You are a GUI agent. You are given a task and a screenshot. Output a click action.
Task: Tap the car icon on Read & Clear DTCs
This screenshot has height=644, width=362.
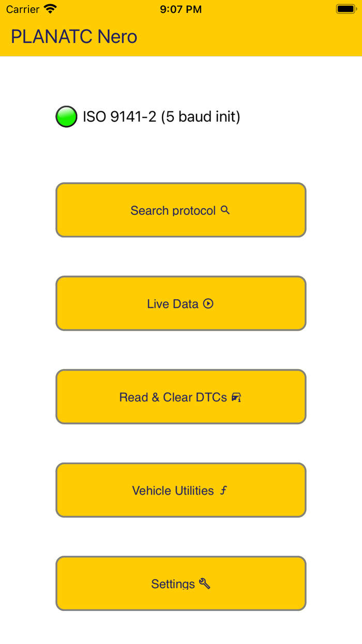(x=236, y=397)
